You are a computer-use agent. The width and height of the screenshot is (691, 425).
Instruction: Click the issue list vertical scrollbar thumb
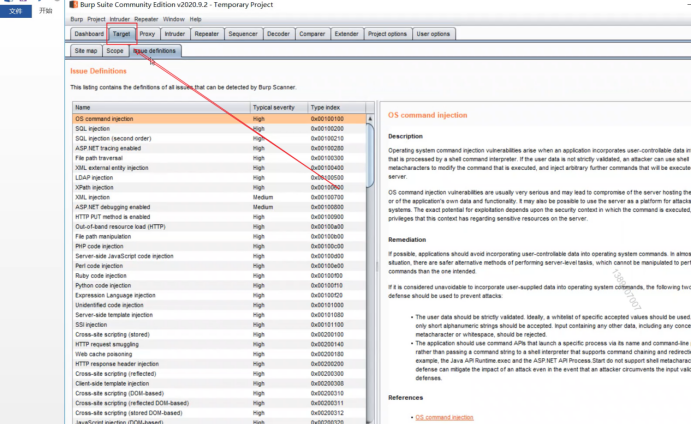pyautogui.click(x=370, y=155)
